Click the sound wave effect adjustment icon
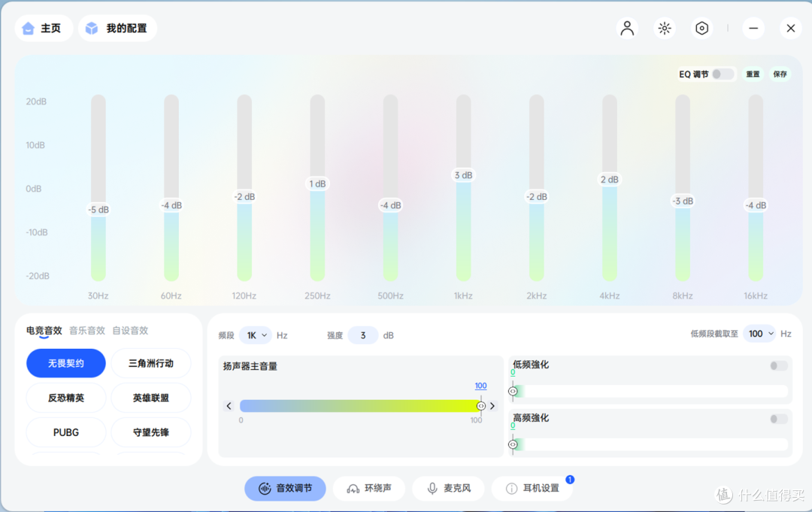This screenshot has height=512, width=812. [265, 488]
